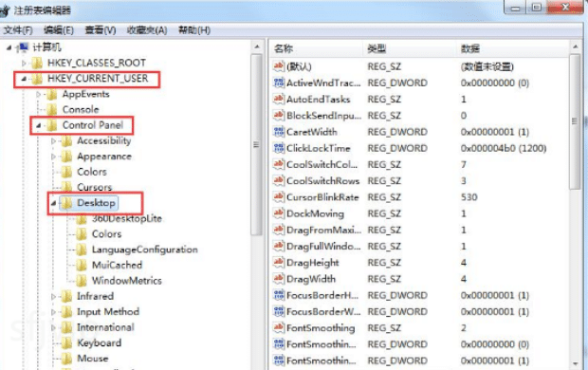
Task: Click the DockMoving string icon
Action: [x=279, y=213]
